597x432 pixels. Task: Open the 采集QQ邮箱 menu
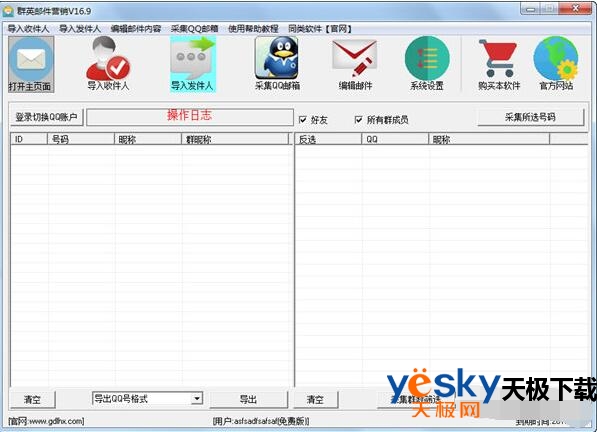pos(195,29)
